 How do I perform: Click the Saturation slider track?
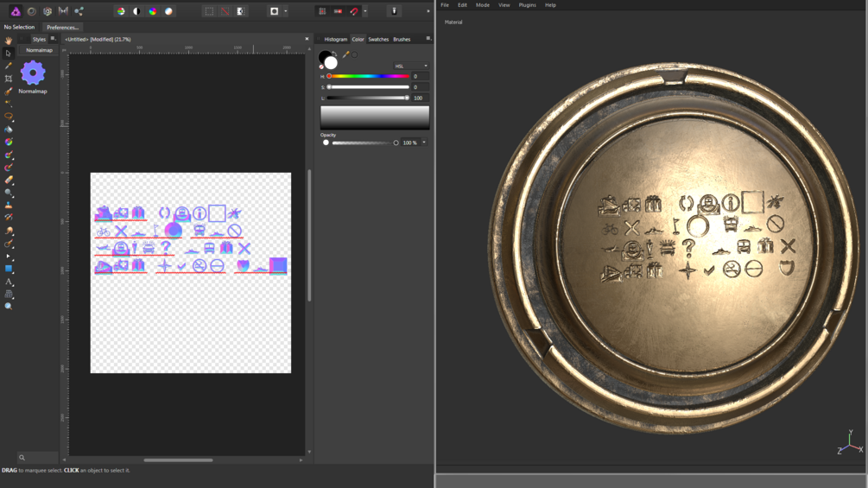coord(368,87)
